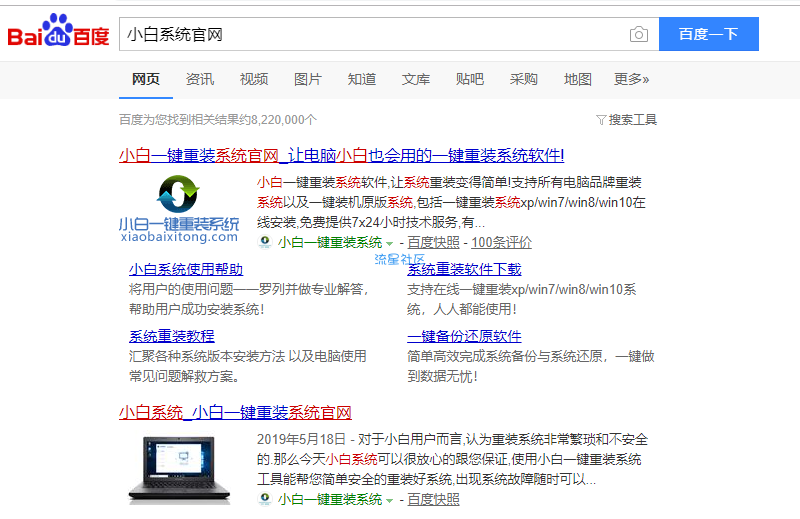Click the site favicon in first result

265,242
